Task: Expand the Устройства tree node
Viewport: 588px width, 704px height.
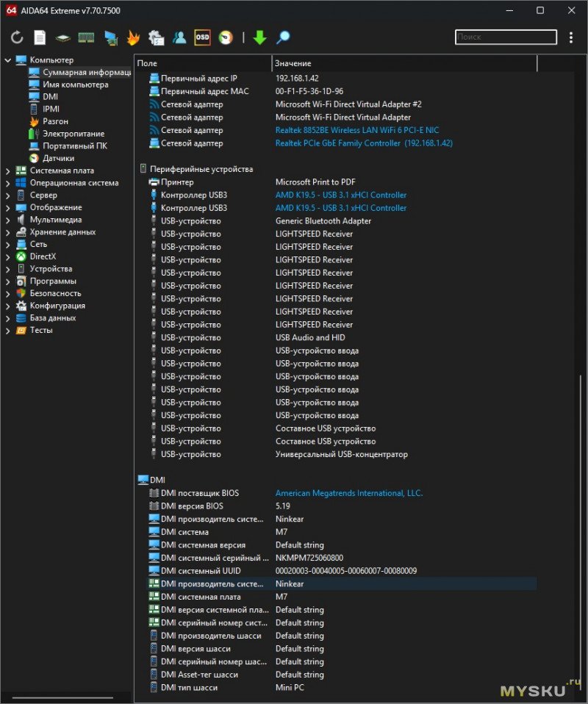Action: point(7,269)
